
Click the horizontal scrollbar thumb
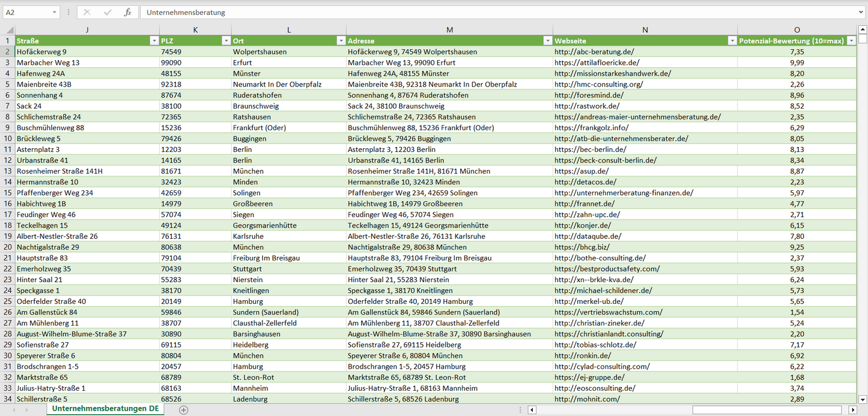tap(769, 410)
